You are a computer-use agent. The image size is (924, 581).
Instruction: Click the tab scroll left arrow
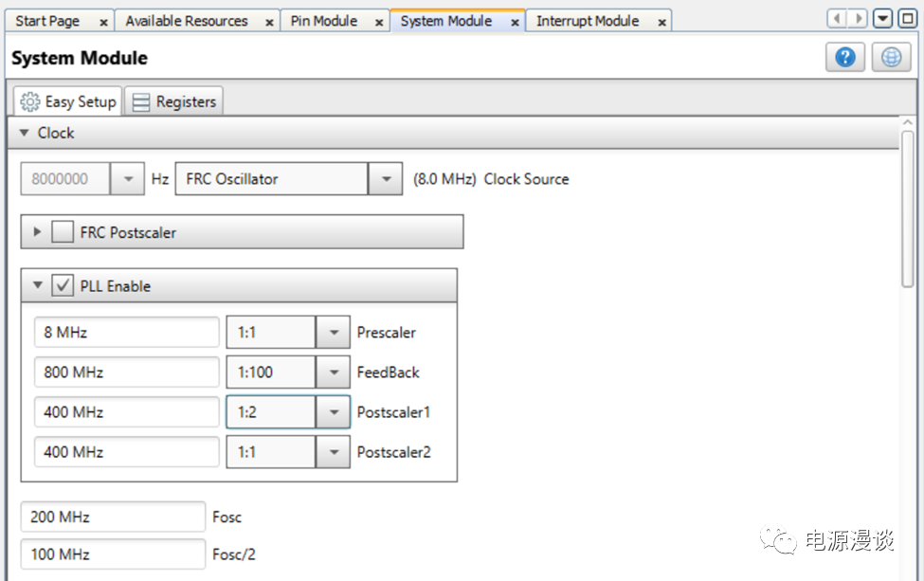(838, 20)
